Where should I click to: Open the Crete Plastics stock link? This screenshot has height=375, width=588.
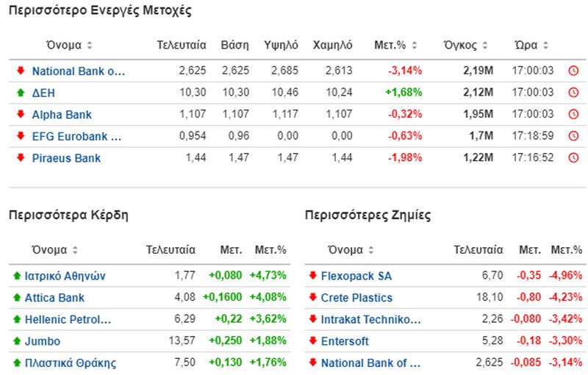point(356,298)
